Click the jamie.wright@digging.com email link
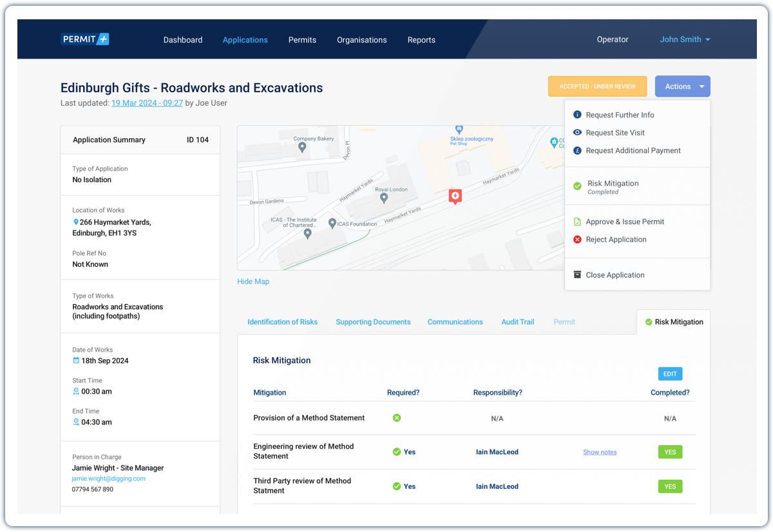The height and width of the screenshot is (532, 773). click(108, 479)
